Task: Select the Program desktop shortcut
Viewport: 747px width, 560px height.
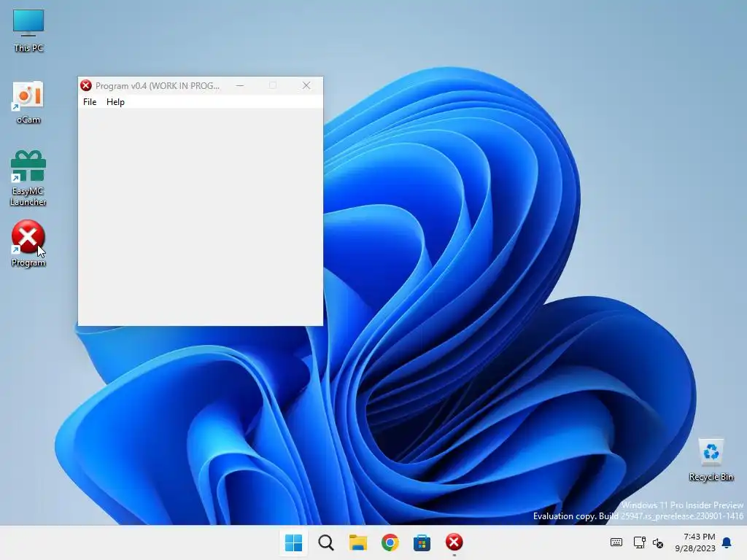Action: tap(28, 244)
